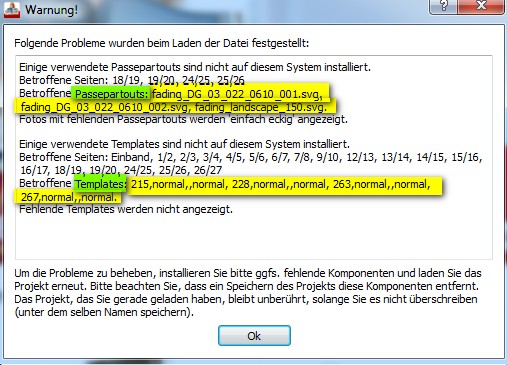Click the file name 'fading_DG_03_022_0610_002.svg'

tap(104, 107)
